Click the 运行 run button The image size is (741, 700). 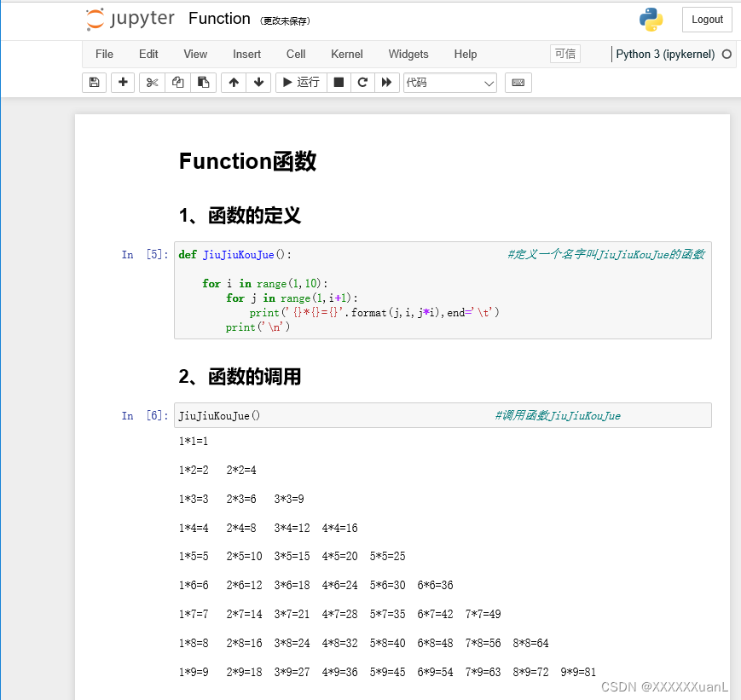pos(300,82)
